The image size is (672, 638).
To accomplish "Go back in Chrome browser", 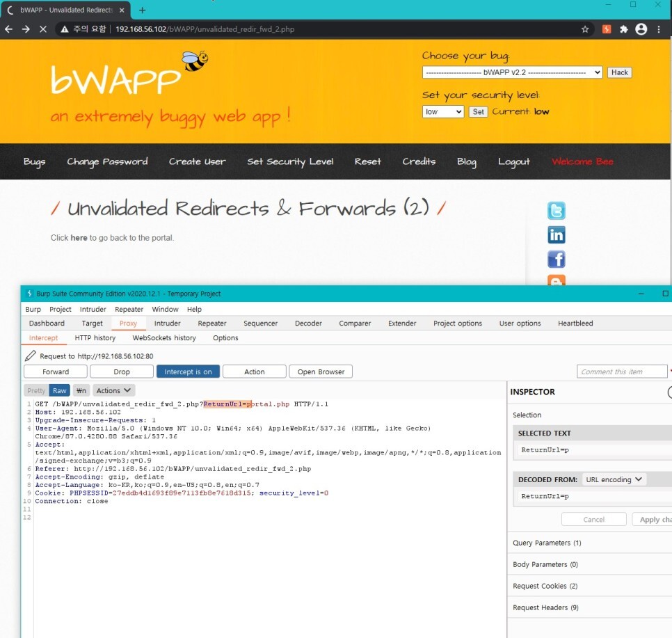I will click(x=8, y=29).
